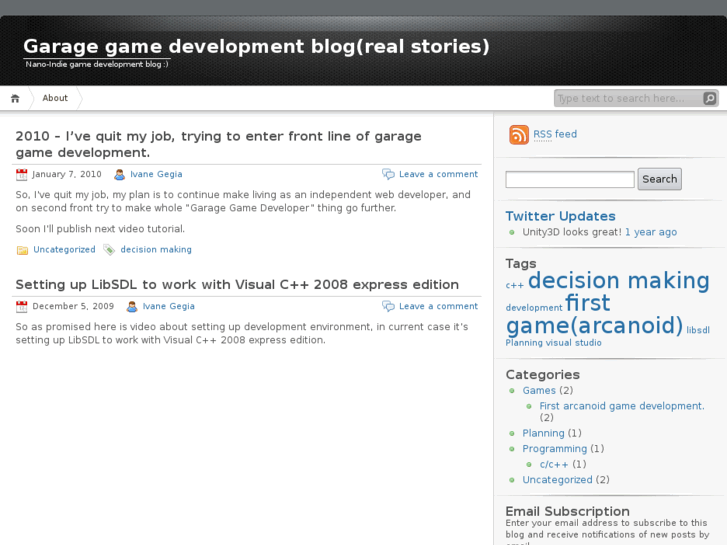Click author avatar icon in January 7 post
This screenshot has height=545, width=727.
tap(120, 174)
